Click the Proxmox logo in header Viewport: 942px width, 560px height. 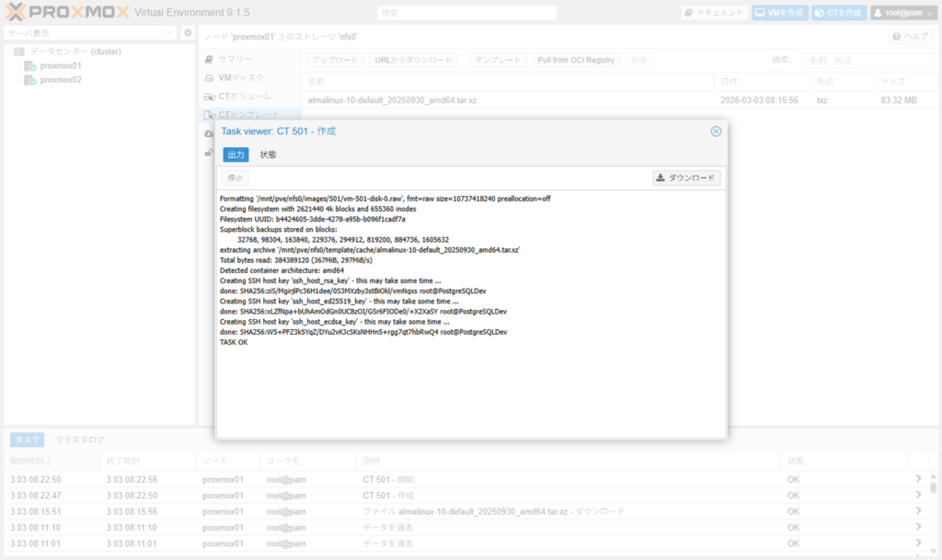(66, 13)
